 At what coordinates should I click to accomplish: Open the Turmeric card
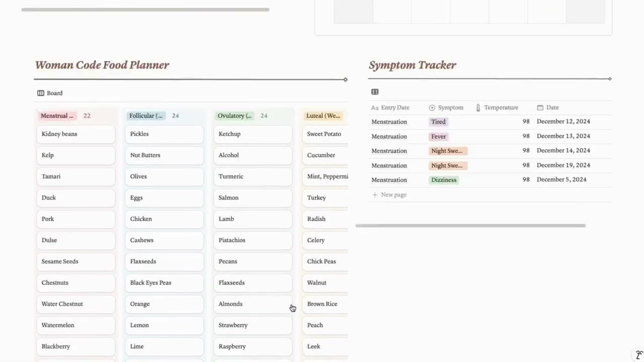pos(253,176)
